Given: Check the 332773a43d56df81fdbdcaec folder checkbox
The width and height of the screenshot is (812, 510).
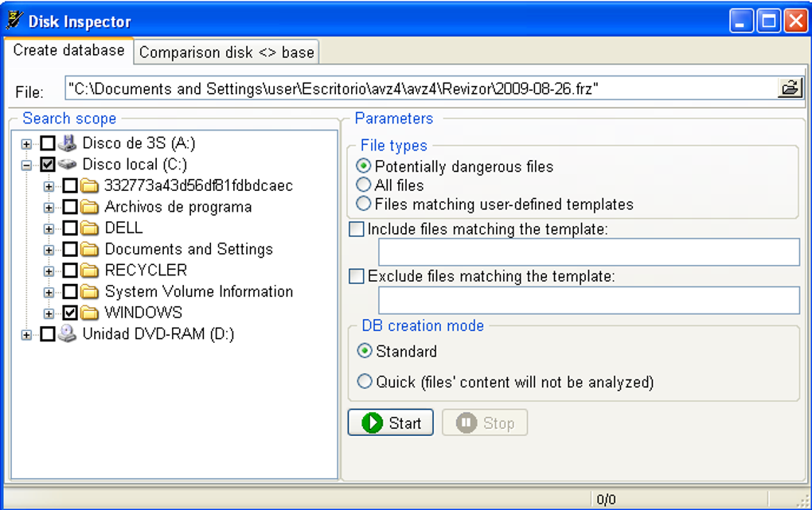Looking at the screenshot, I should click(x=70, y=185).
